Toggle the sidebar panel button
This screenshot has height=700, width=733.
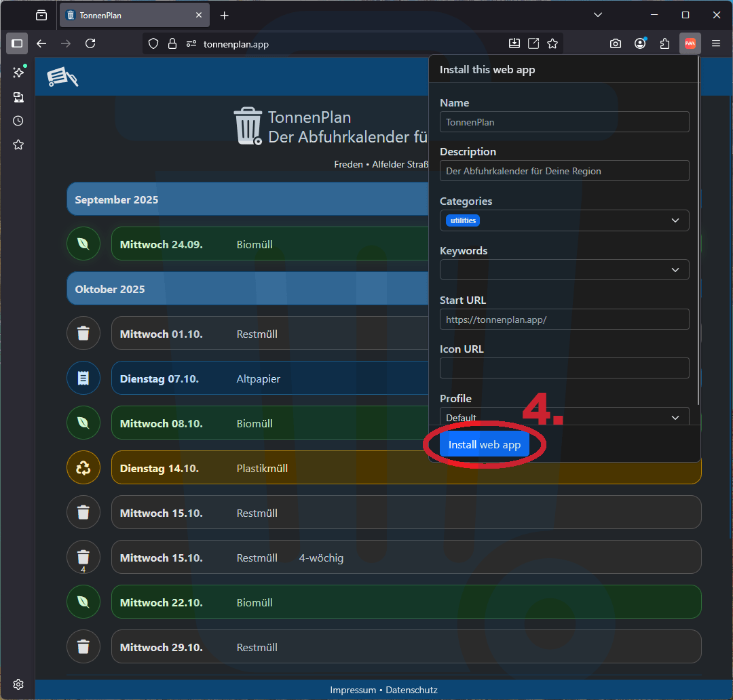point(17,43)
